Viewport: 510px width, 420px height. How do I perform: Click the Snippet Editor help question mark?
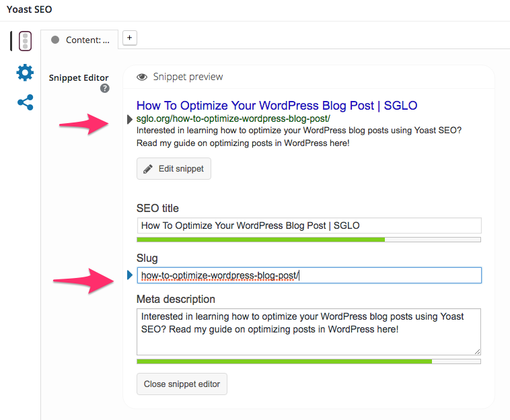105,88
